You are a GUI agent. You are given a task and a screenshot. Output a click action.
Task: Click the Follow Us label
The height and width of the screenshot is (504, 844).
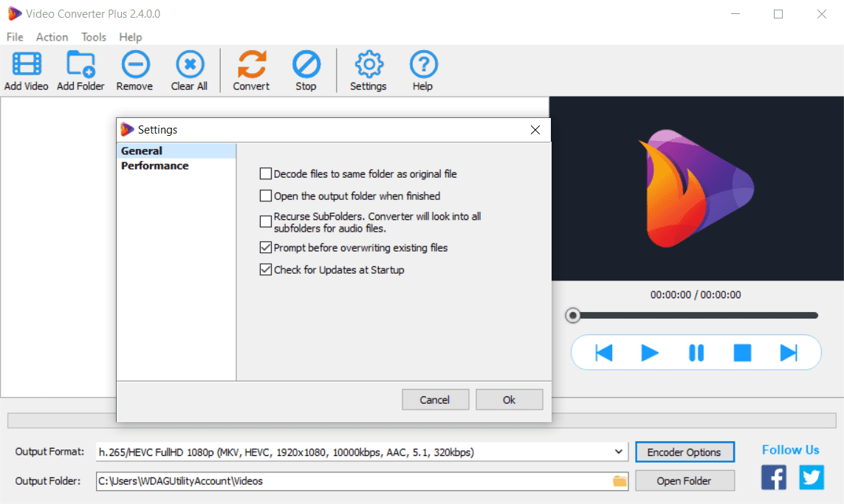pos(790,450)
